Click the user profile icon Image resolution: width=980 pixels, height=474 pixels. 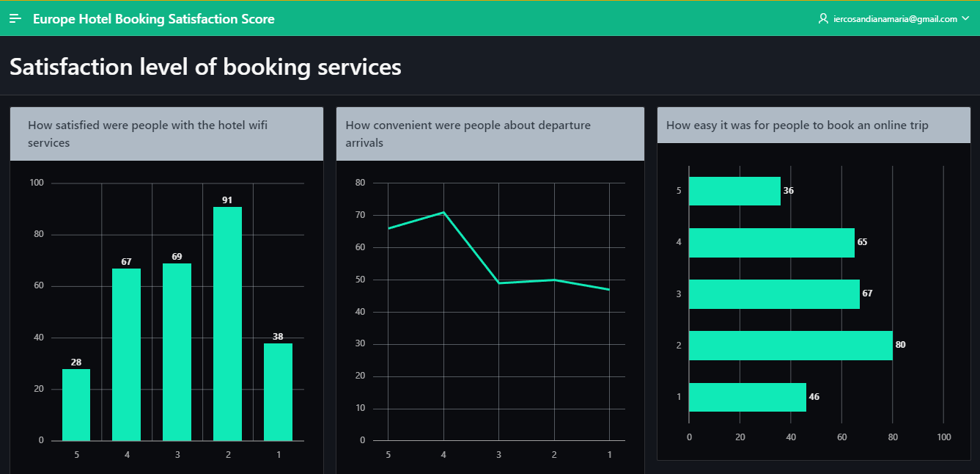click(x=823, y=19)
